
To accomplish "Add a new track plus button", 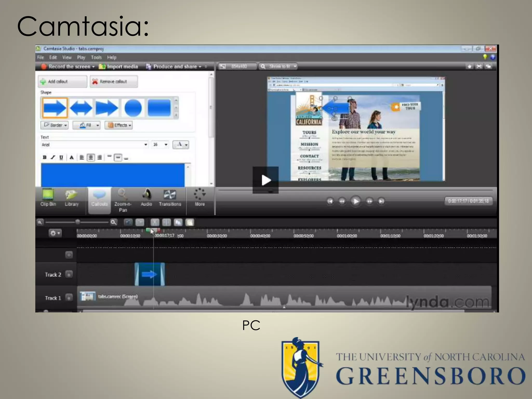I will 69,255.
